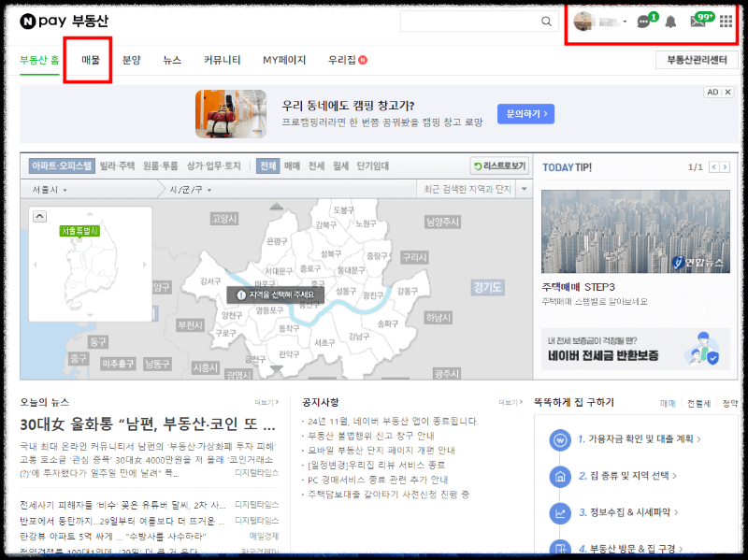This screenshot has height=560, width=748.
Task: Click step 1 won-coin icon
Action: pos(560,439)
